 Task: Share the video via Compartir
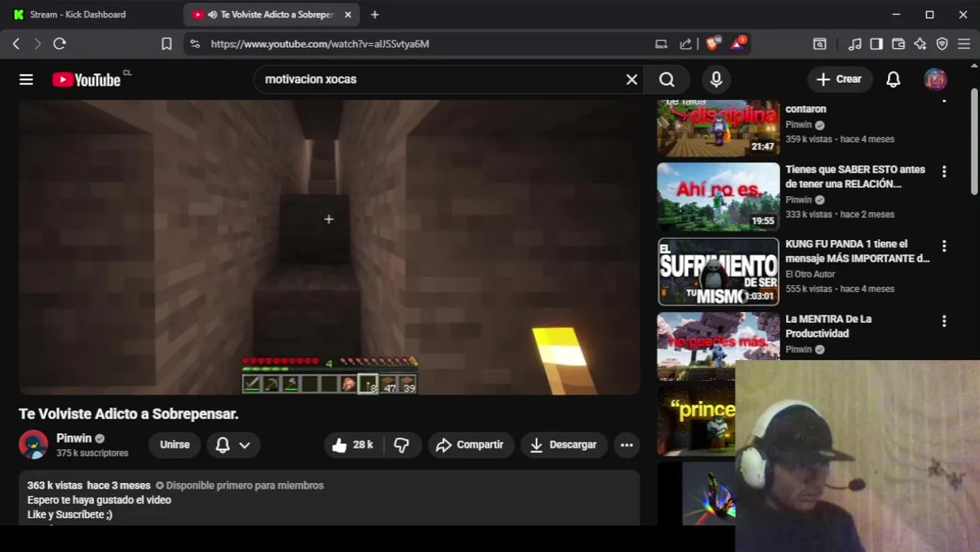tap(470, 445)
